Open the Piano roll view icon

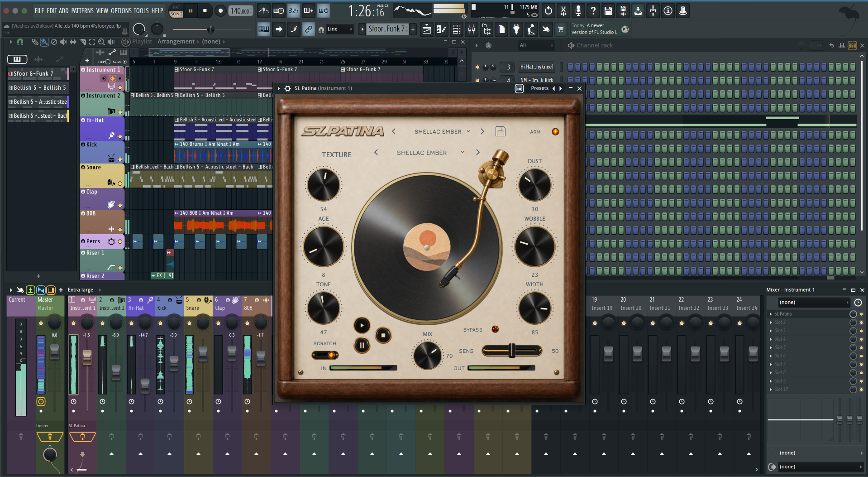coord(441,29)
